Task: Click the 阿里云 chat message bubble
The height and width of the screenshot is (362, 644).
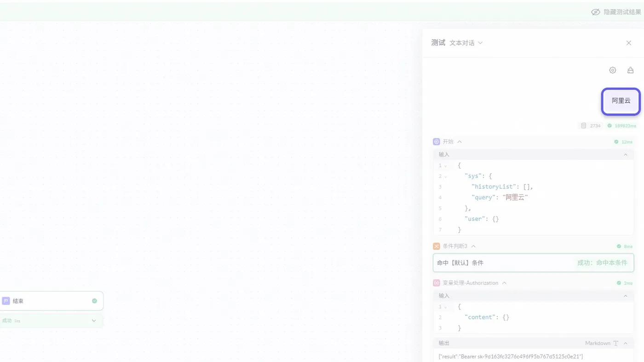Action: click(x=621, y=101)
